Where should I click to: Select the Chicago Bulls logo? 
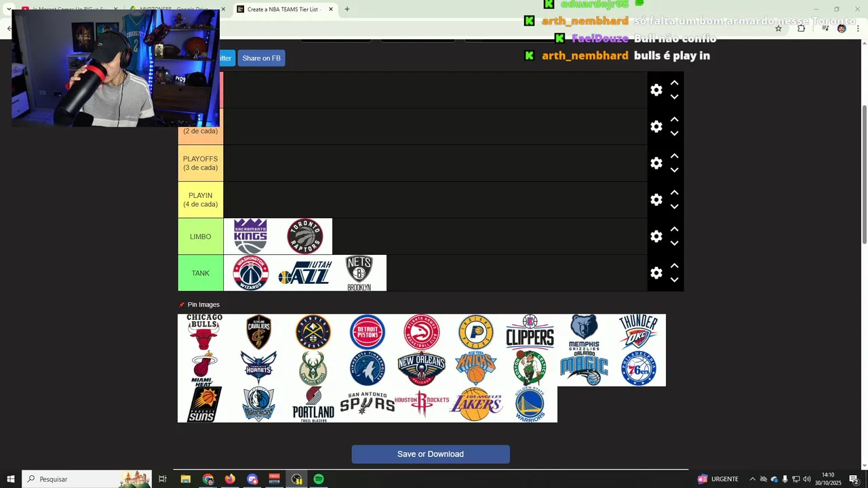pyautogui.click(x=205, y=332)
